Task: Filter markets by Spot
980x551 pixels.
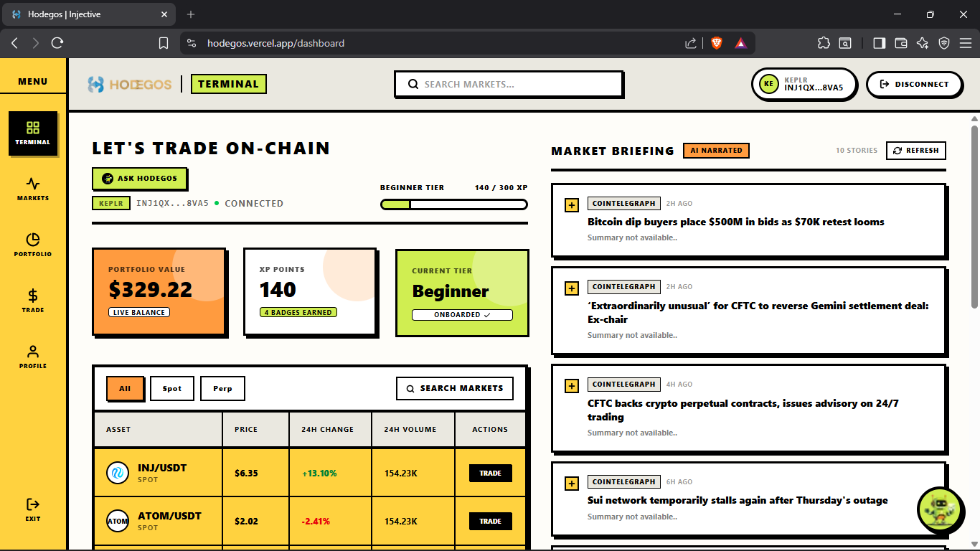Action: pyautogui.click(x=172, y=388)
